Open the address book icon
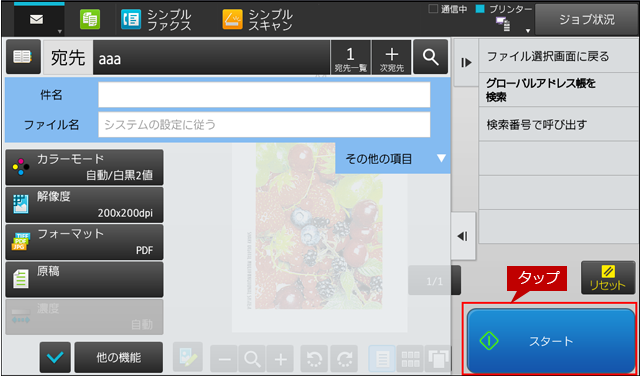 point(23,57)
